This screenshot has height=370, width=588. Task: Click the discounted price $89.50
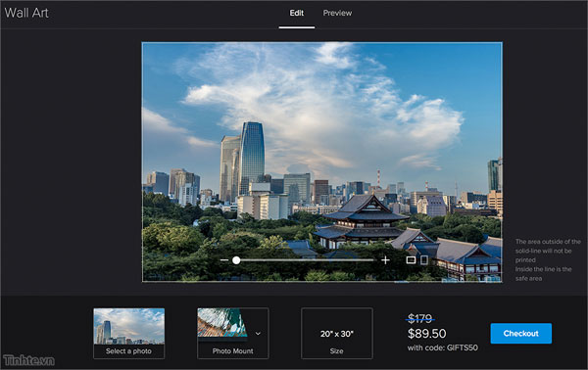(x=426, y=334)
